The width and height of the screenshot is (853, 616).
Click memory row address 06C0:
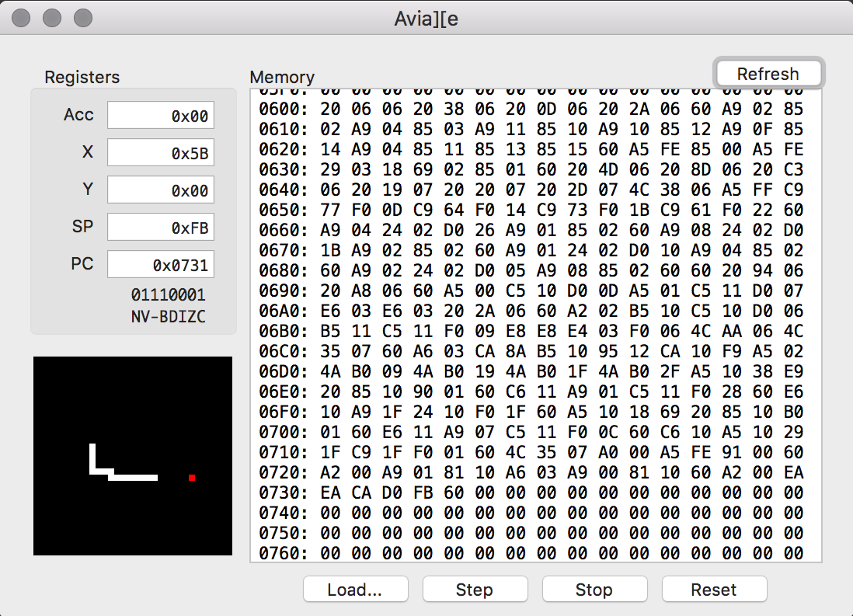(283, 351)
